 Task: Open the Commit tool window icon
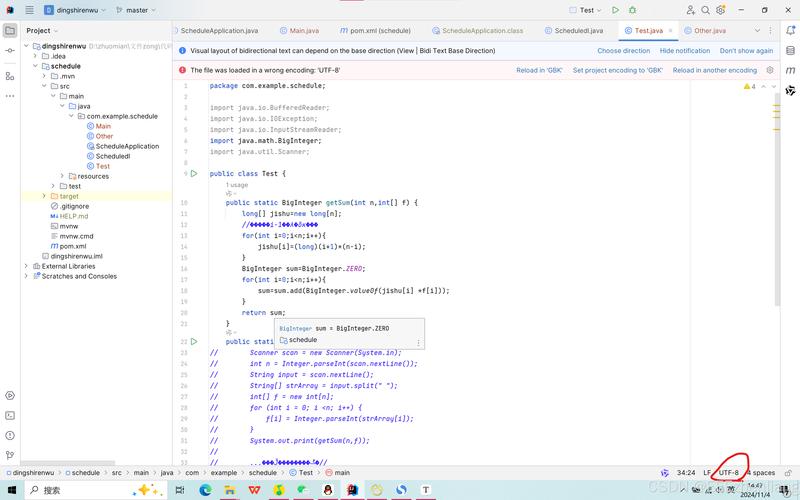(10, 51)
